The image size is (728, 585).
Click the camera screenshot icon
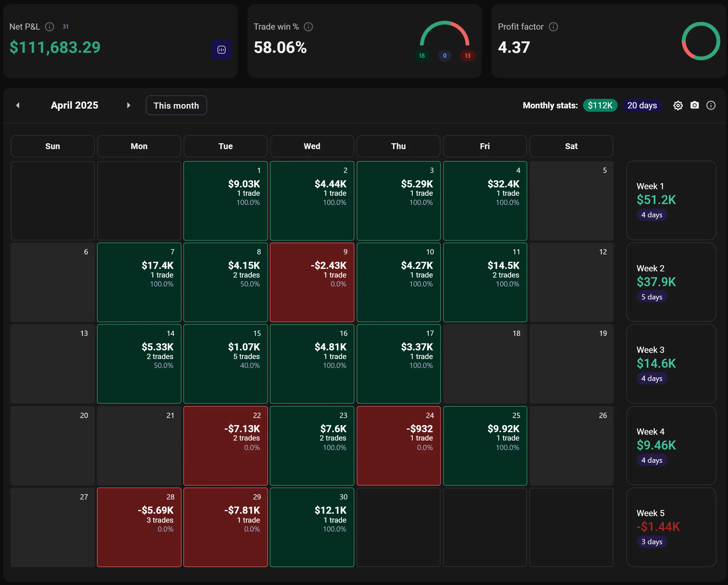pyautogui.click(x=694, y=105)
